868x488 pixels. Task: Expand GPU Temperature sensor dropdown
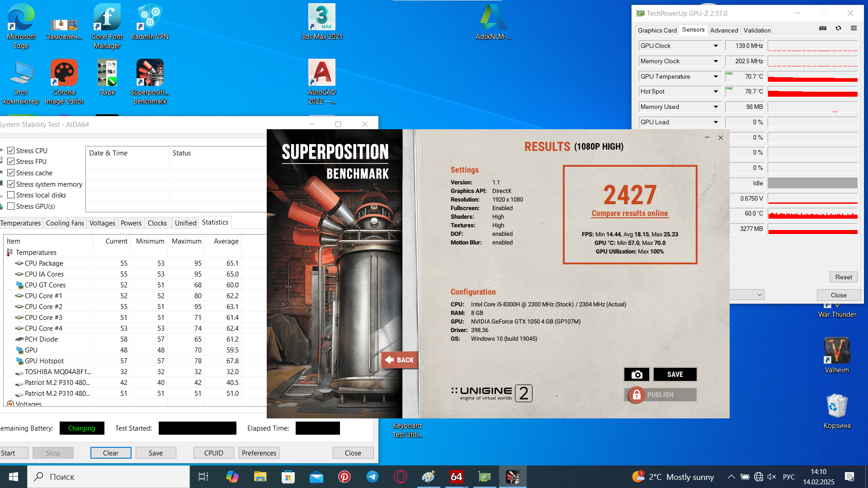tap(716, 76)
